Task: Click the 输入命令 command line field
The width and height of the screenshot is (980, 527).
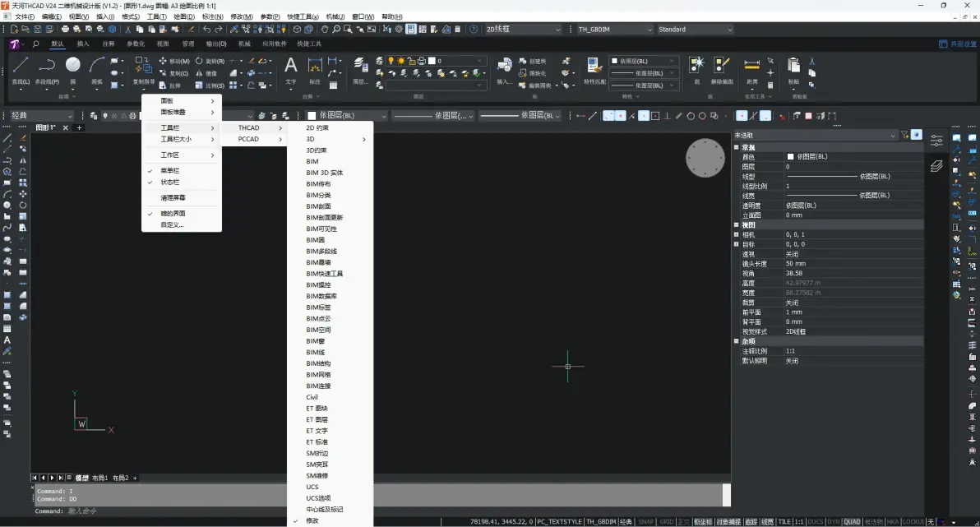Action: pyautogui.click(x=375, y=511)
